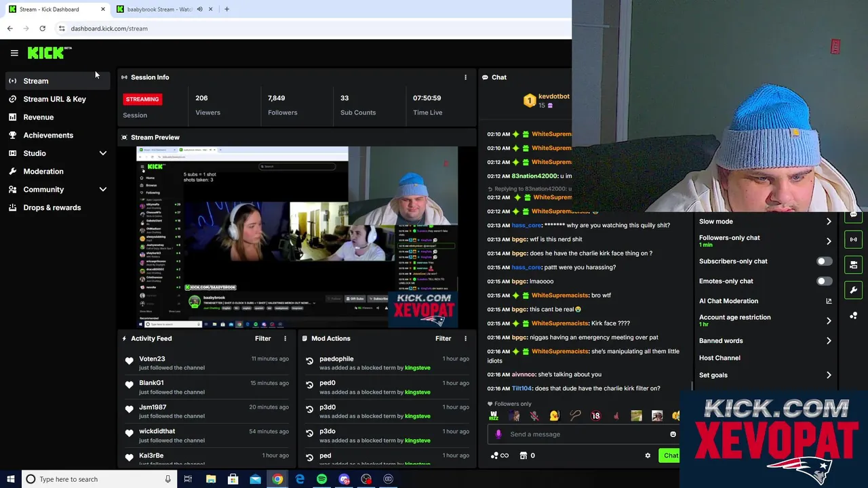Open the hamburger menu beside Kick logo
The height and width of the screenshot is (488, 868).
(x=14, y=53)
